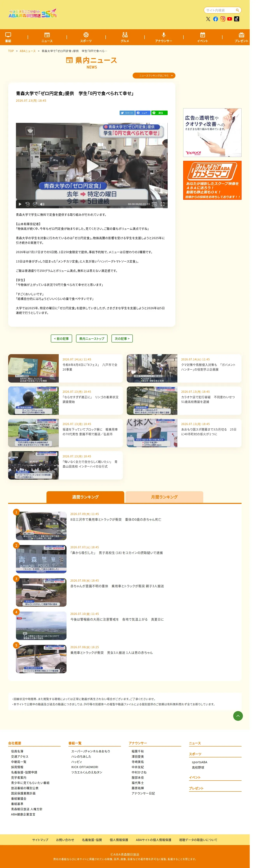Open the 視聴データの取扱いについて footer link
The width and height of the screenshot is (261, 868).
pyautogui.click(x=198, y=840)
